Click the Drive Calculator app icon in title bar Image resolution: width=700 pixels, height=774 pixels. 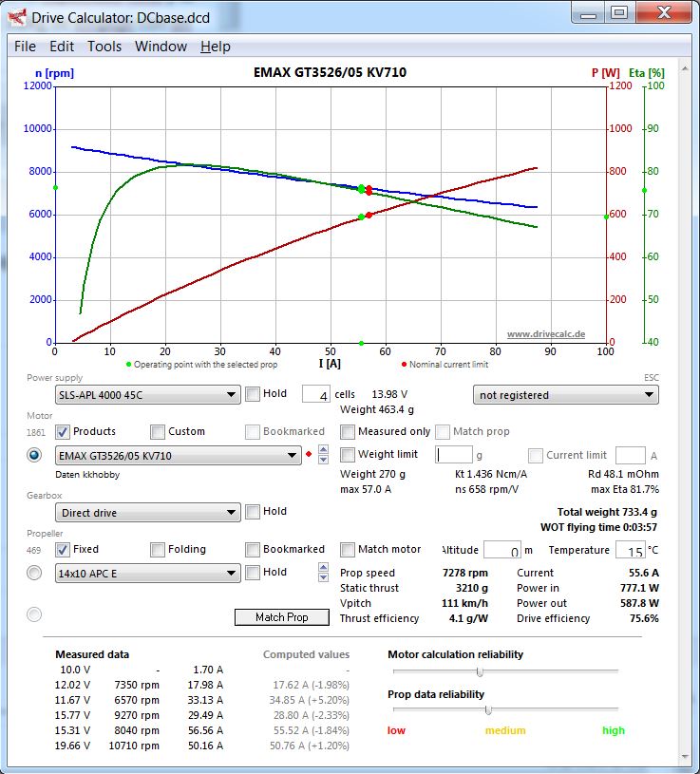point(17,18)
